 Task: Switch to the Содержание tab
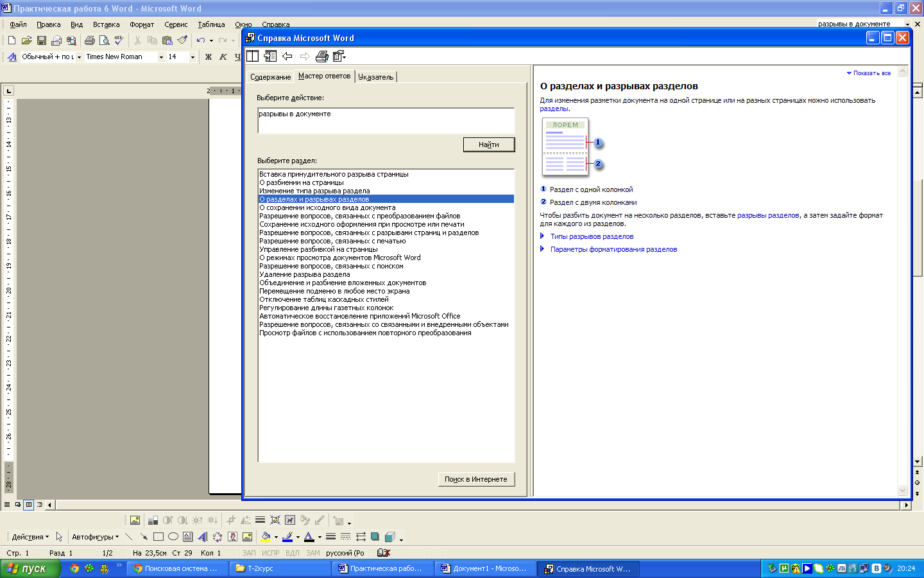tap(270, 77)
